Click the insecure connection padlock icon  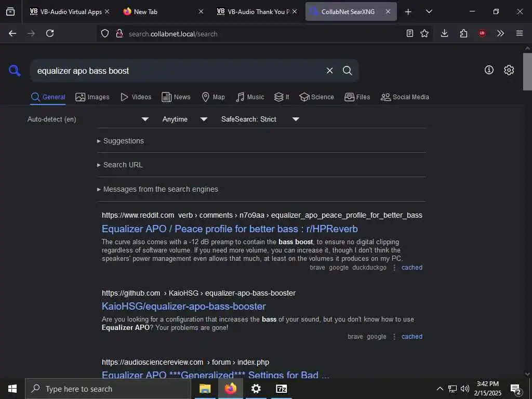(119, 33)
